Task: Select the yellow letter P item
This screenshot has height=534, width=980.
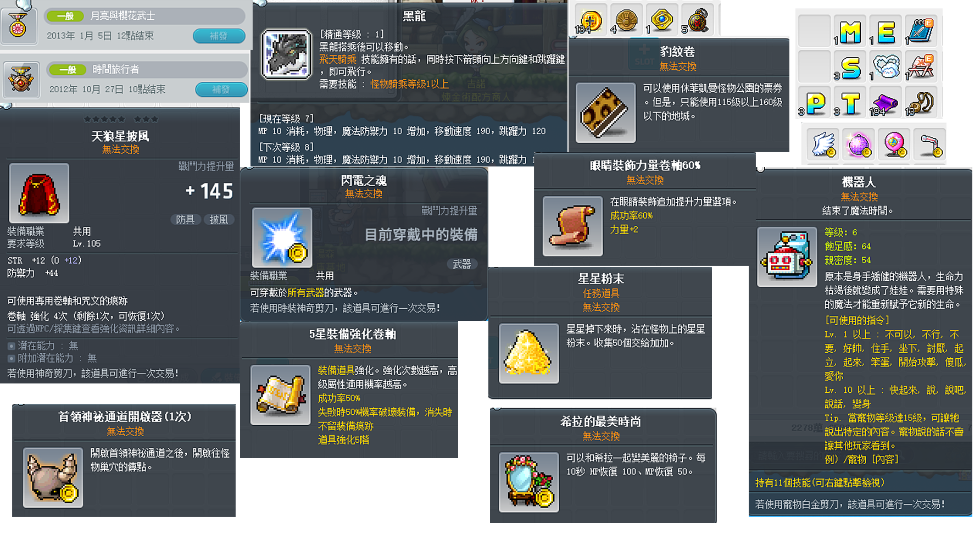Action: (815, 102)
